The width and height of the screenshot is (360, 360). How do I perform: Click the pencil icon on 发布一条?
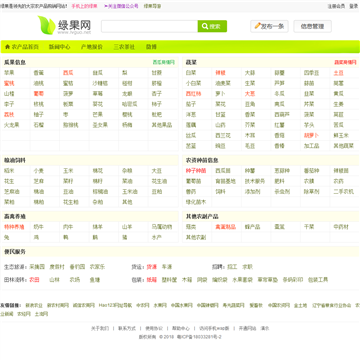click(257, 26)
